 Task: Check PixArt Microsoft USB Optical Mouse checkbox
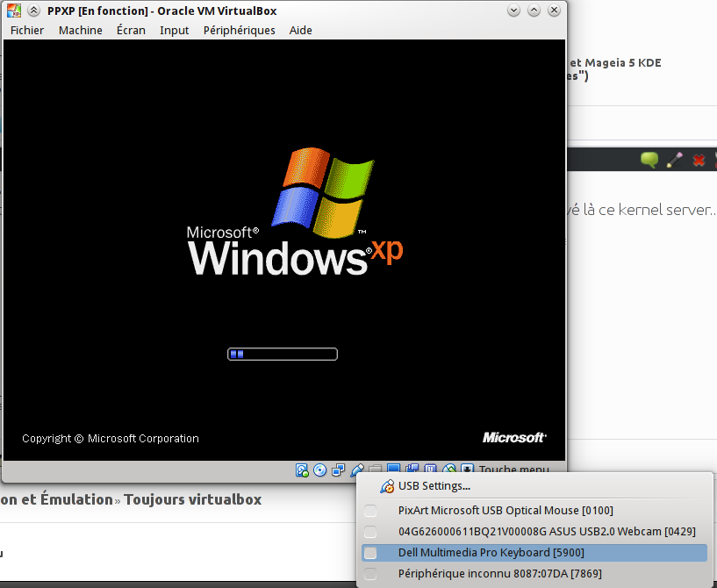click(x=370, y=511)
